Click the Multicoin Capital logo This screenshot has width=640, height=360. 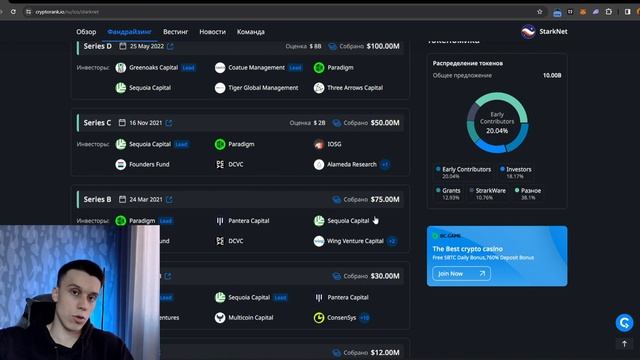pos(220,318)
